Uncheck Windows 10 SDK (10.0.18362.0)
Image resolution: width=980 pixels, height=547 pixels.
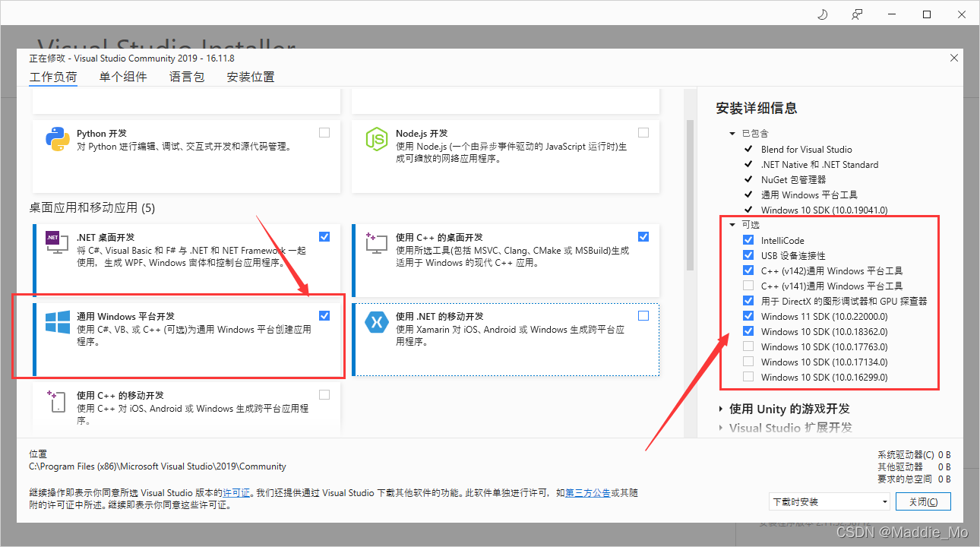pyautogui.click(x=748, y=331)
